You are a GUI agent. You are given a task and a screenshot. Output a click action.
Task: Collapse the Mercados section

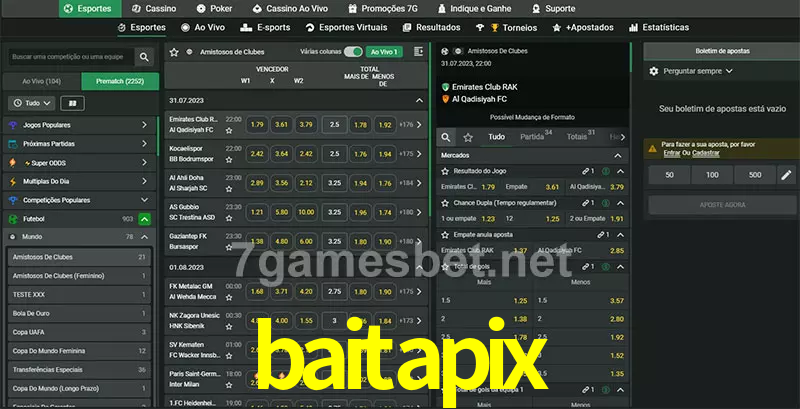[618, 155]
